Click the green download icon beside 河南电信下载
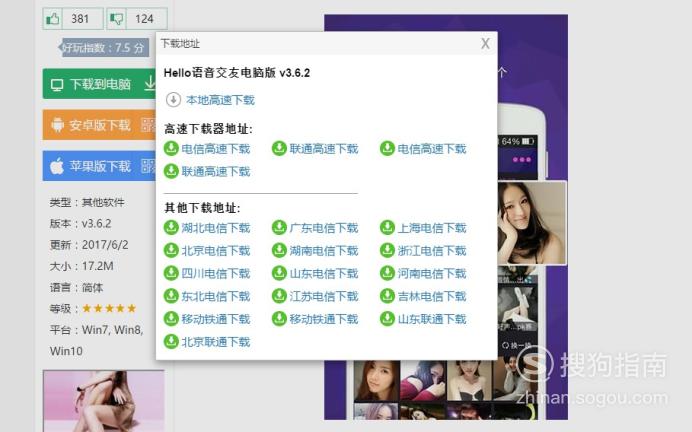 tap(387, 273)
